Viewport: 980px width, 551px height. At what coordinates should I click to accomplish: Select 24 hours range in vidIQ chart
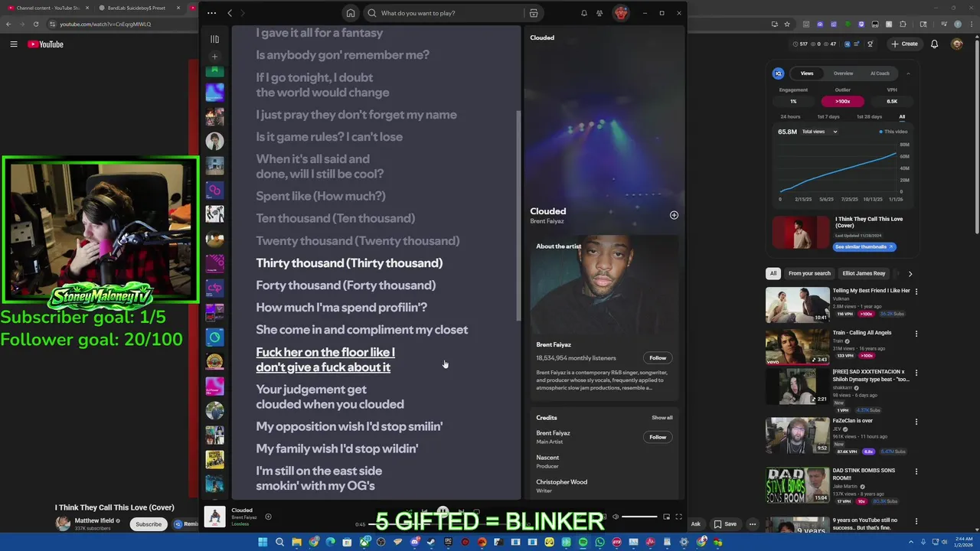790,116
